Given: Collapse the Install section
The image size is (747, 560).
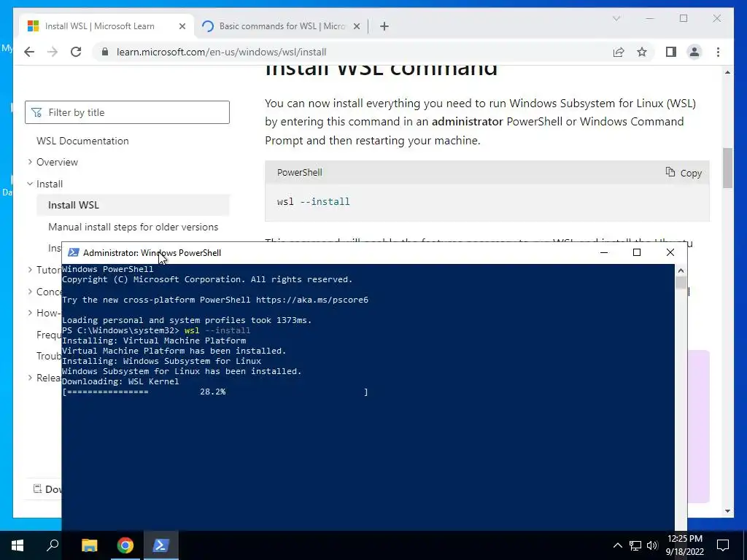Looking at the screenshot, I should (x=30, y=184).
